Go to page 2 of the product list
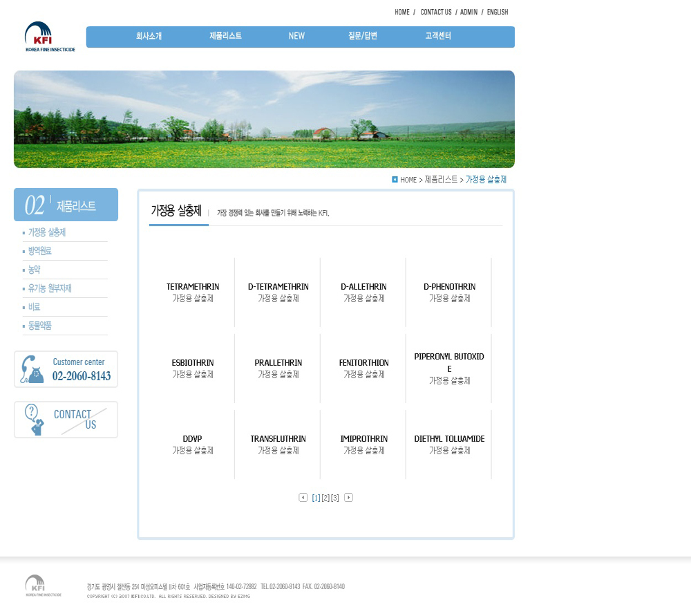The height and width of the screenshot is (616, 691). [325, 498]
